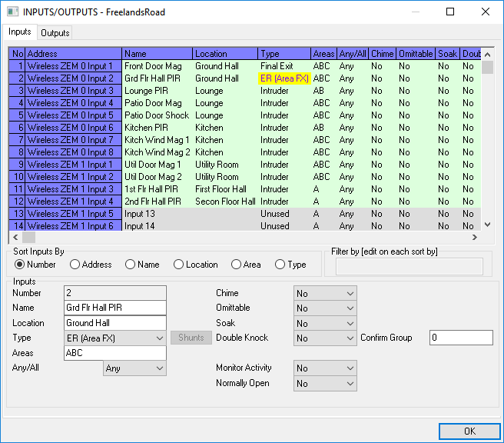Screen dimensions: 504x443
Task: Switch to the Outputs tab
Action: (55, 33)
